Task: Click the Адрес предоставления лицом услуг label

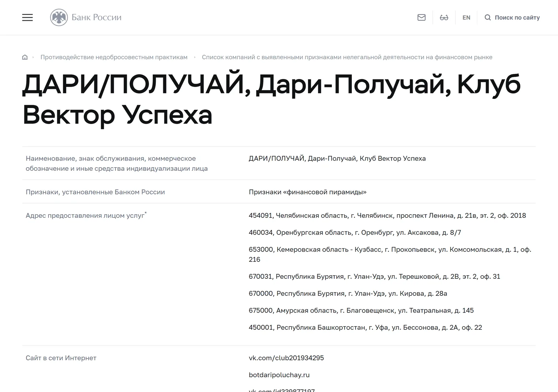Action: pyautogui.click(x=86, y=215)
